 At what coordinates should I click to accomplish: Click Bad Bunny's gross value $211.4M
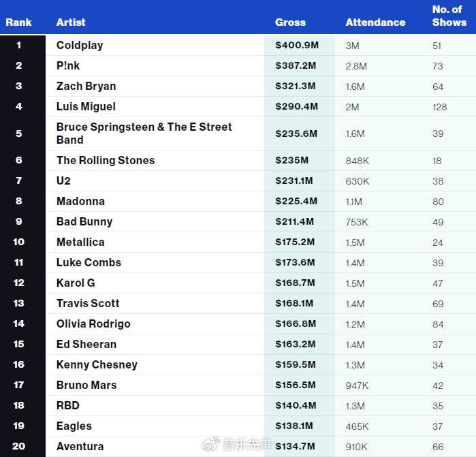pyautogui.click(x=294, y=221)
